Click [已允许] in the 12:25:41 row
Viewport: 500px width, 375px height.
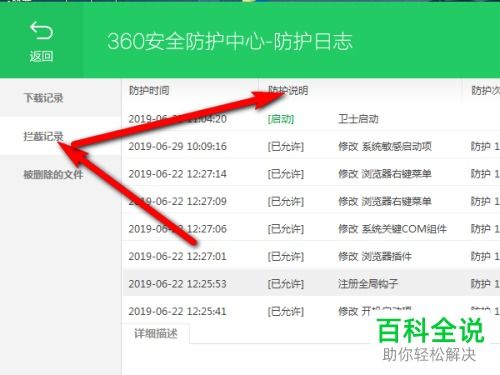pos(286,311)
